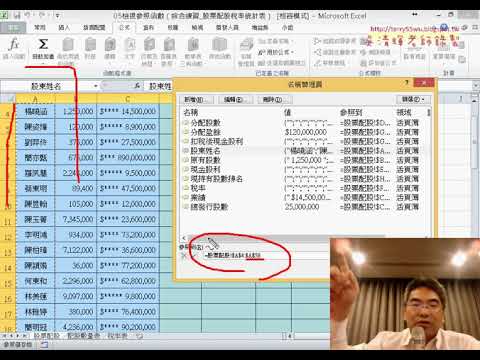Open the Quick Access Toolbar customize dropdown
This screenshot has width=480, height=360.
point(58,15)
